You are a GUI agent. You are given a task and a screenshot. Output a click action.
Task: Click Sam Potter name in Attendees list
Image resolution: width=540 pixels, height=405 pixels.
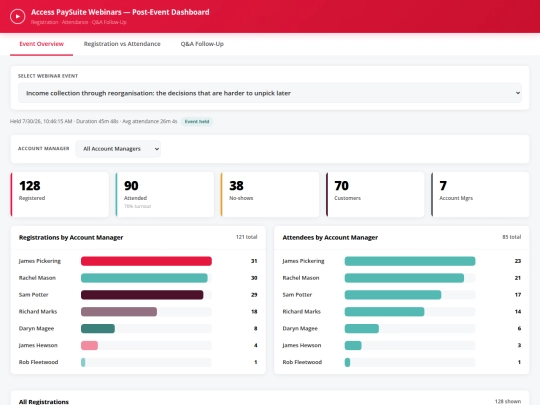click(x=297, y=295)
